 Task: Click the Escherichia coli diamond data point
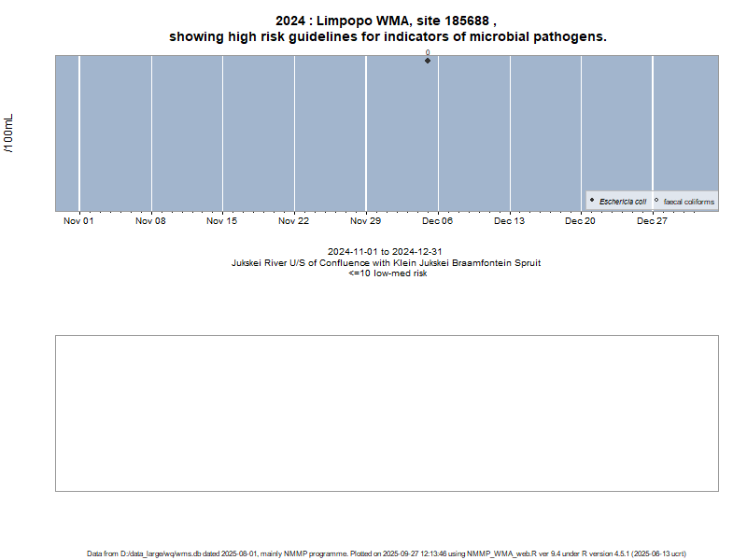click(x=428, y=61)
